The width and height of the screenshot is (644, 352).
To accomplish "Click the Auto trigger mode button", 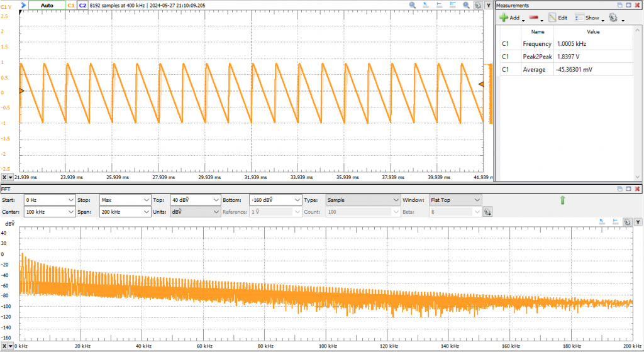I will [47, 5].
